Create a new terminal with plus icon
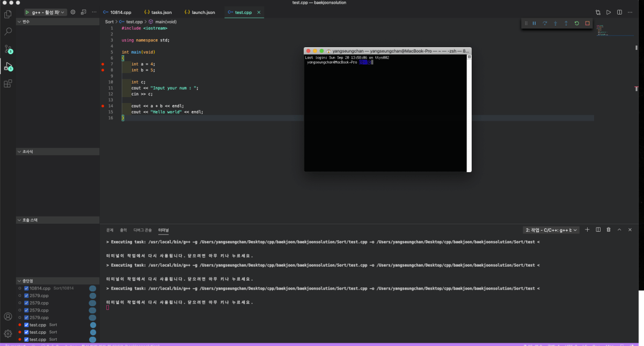 click(587, 230)
